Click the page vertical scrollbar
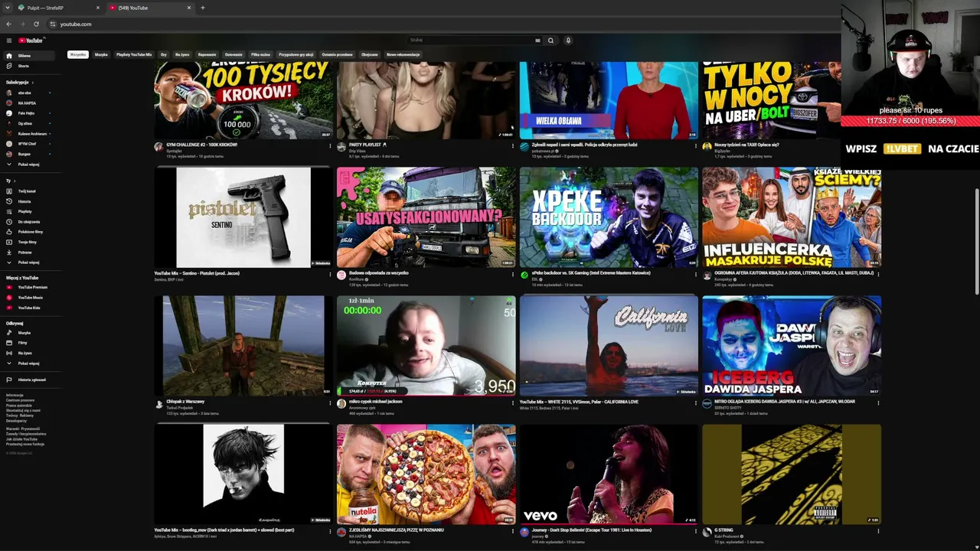This screenshot has width=980, height=551. pos(976,241)
